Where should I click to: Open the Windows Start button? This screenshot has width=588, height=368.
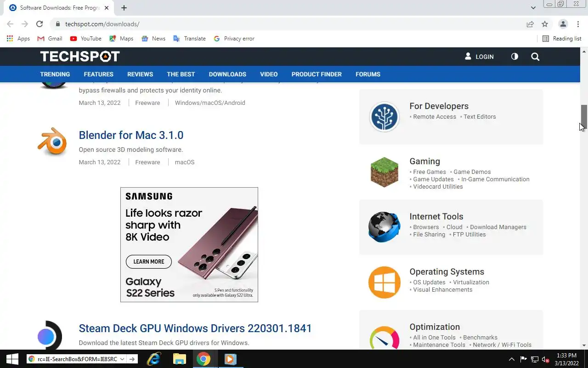pos(12,359)
